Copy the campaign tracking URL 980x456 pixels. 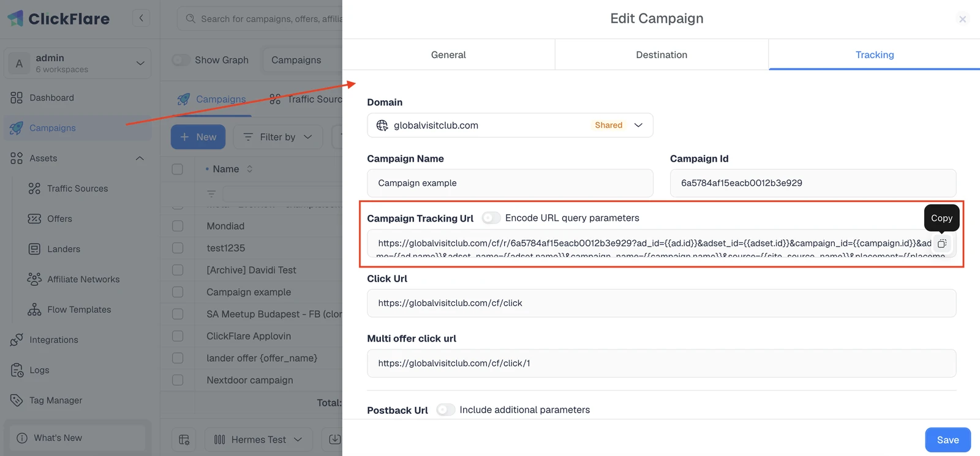942,244
